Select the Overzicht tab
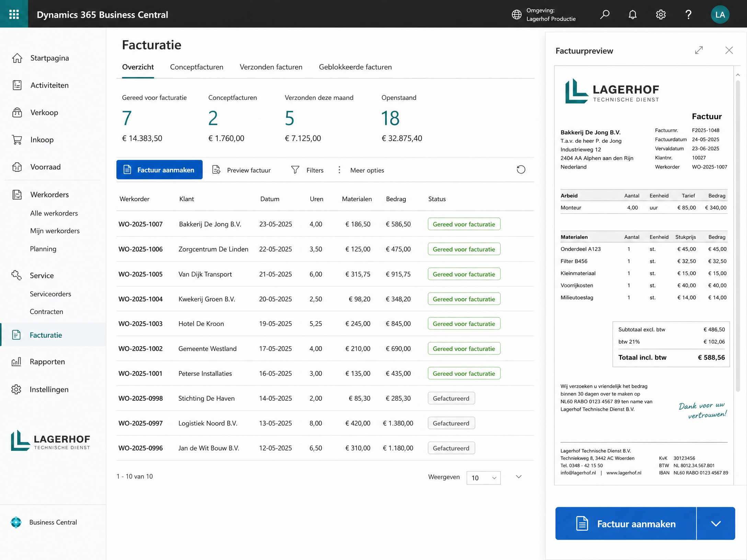 pyautogui.click(x=138, y=67)
